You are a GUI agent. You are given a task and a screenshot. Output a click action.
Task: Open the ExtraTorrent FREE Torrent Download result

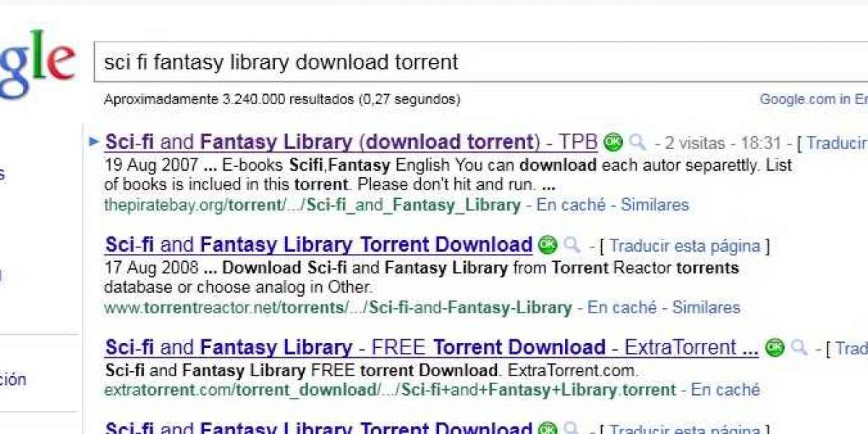pos(432,347)
